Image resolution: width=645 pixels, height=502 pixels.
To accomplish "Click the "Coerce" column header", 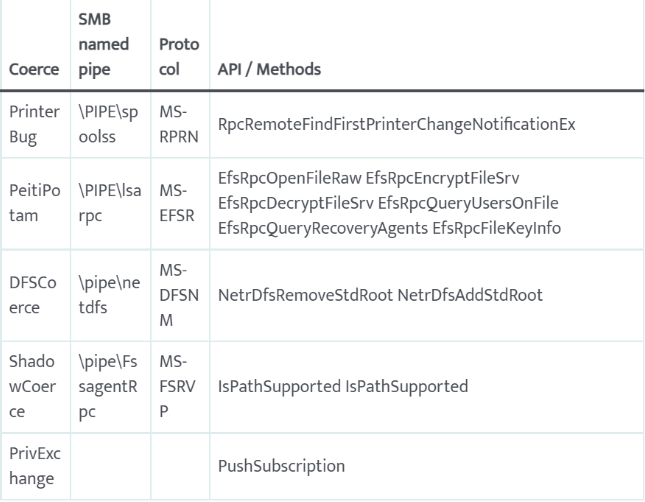I will coord(31,73).
